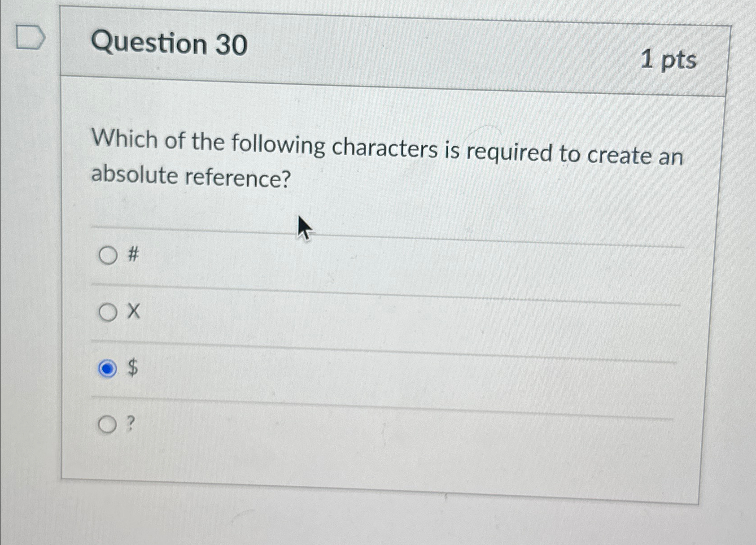
Task: Select the ? answer option
Action: coord(108,425)
